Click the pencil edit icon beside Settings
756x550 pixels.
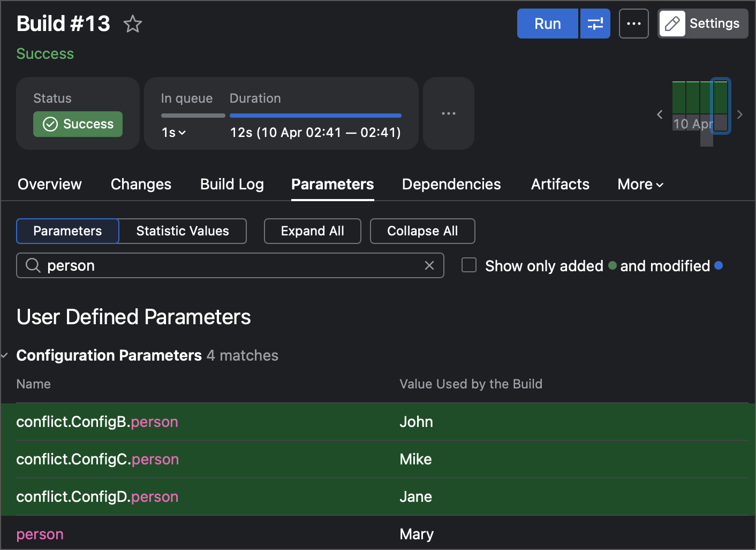672,24
